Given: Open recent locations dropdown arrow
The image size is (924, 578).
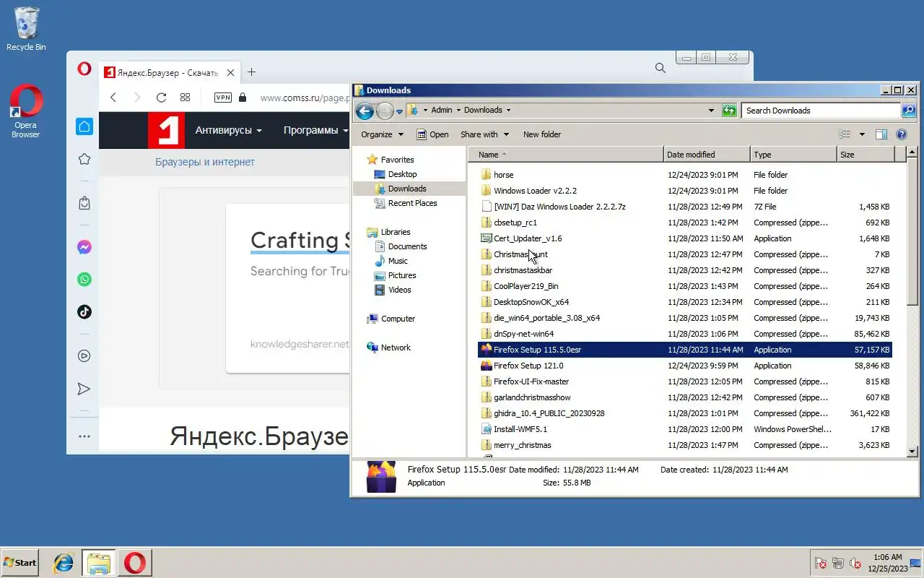Looking at the screenshot, I should click(x=399, y=111).
